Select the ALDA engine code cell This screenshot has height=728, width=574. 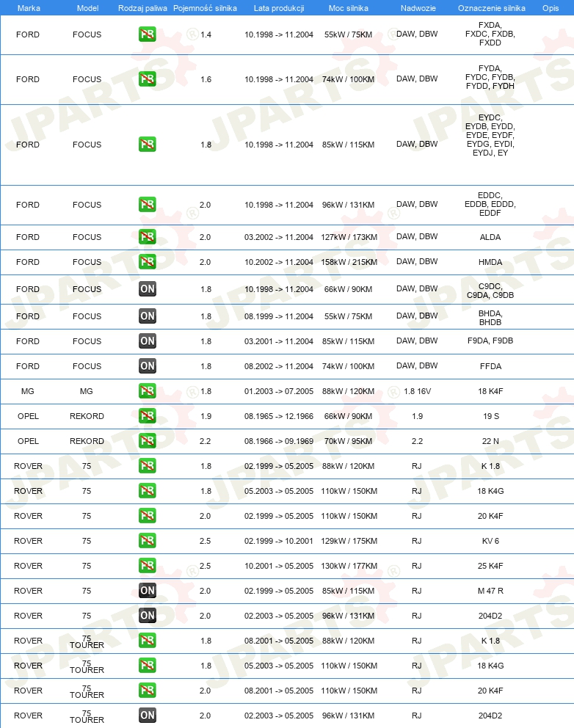(x=490, y=237)
